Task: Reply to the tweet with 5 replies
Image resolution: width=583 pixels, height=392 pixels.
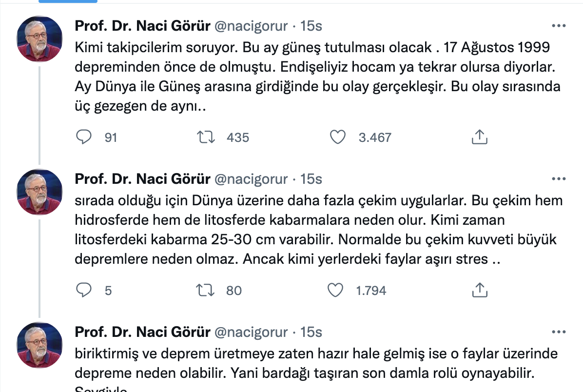Action: [x=84, y=291]
